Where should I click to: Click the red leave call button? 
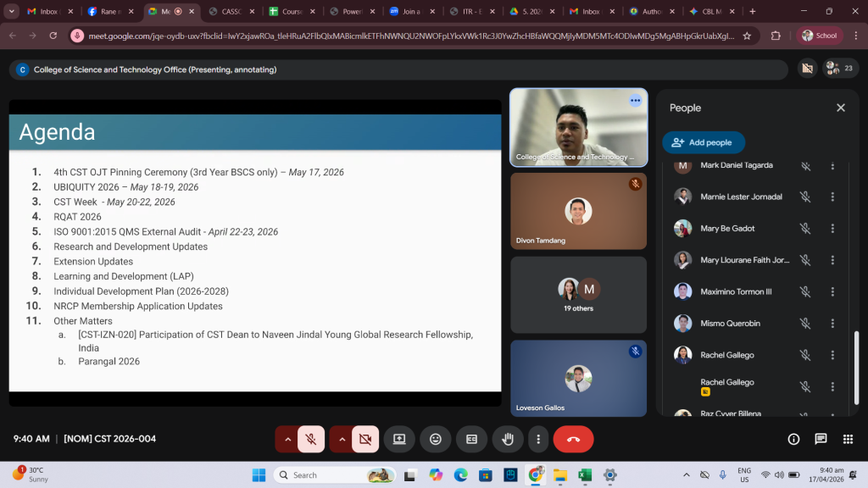[573, 439]
